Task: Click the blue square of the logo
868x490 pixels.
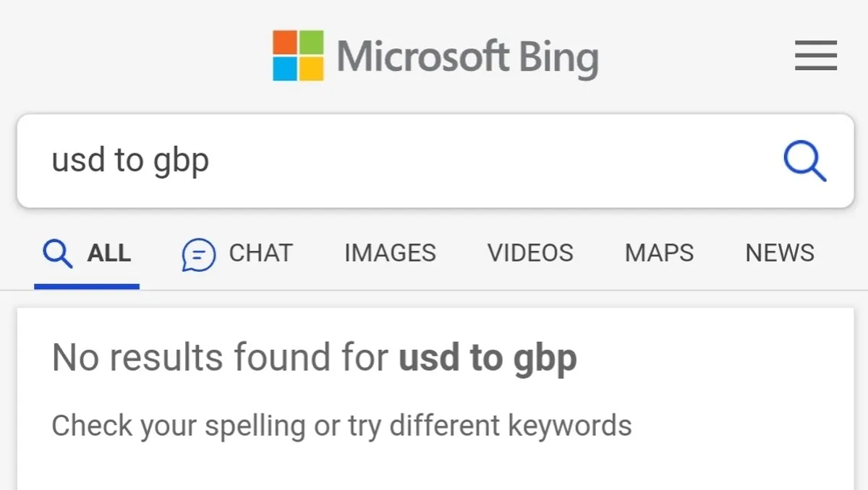Action: tap(285, 69)
